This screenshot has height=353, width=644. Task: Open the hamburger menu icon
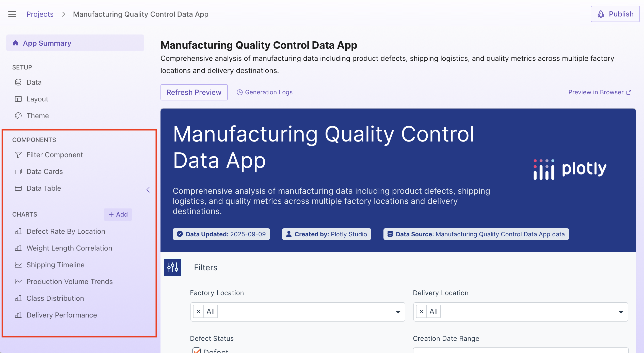click(12, 14)
